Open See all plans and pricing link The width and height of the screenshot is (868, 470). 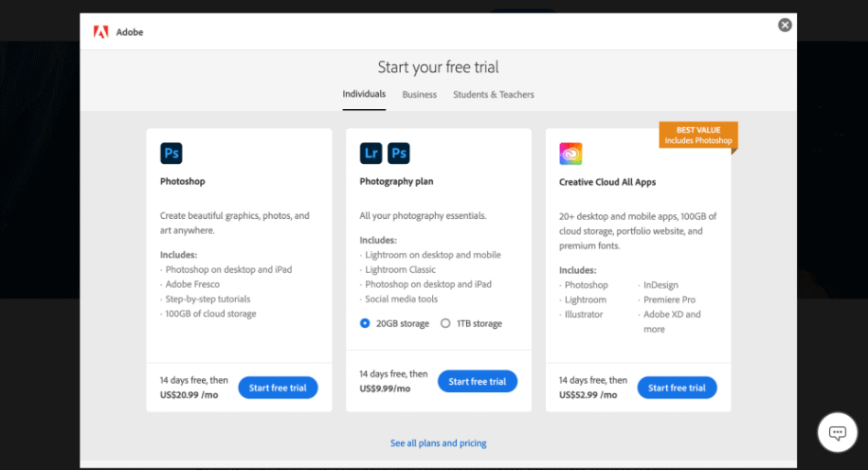click(x=439, y=443)
